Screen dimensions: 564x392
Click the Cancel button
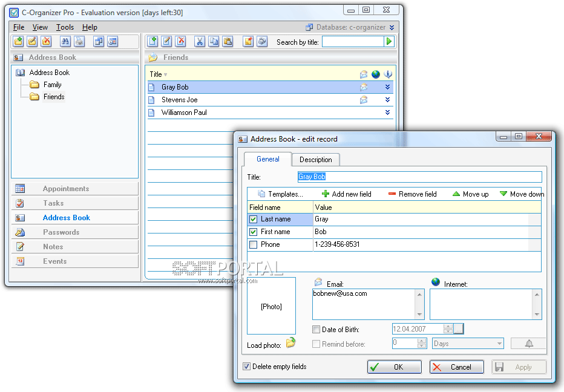(456, 367)
